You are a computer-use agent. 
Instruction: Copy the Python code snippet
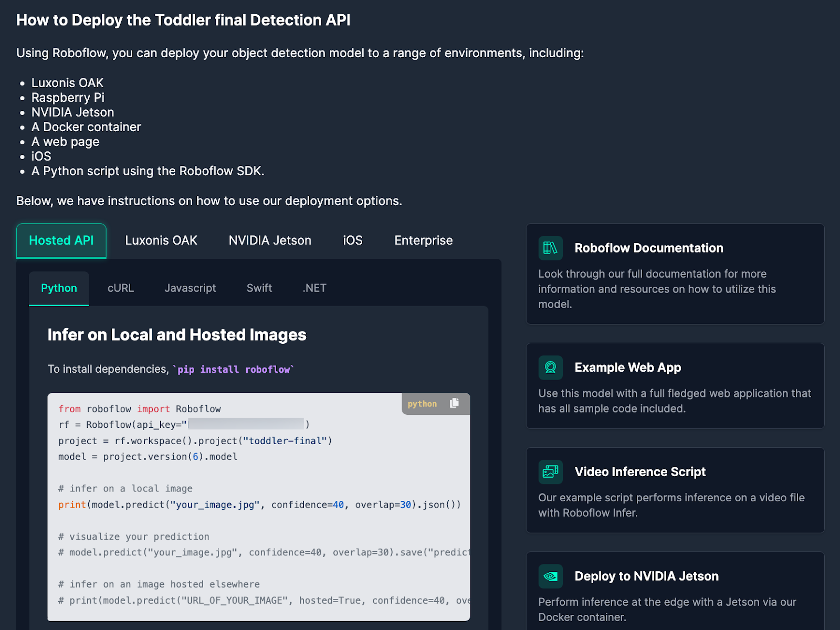455,403
